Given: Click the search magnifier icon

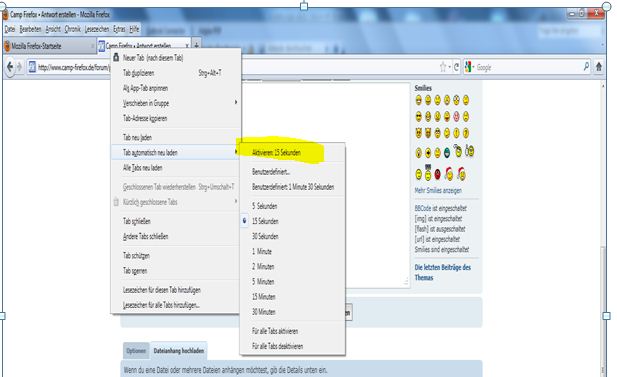Looking at the screenshot, I should 586,67.
